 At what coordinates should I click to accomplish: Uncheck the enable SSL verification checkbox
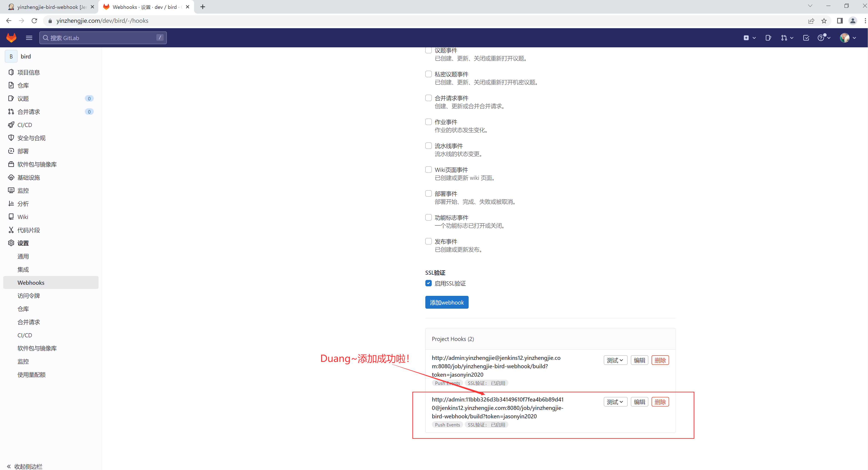428,283
